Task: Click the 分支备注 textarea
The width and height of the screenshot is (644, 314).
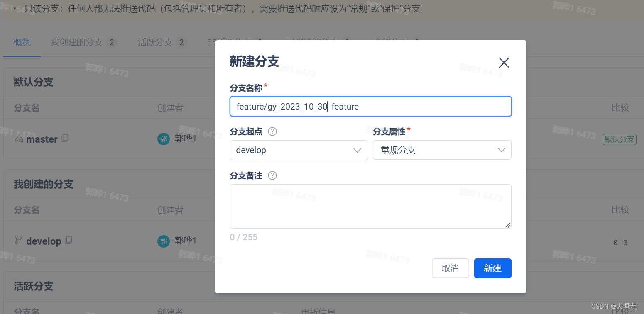Action: tap(370, 206)
